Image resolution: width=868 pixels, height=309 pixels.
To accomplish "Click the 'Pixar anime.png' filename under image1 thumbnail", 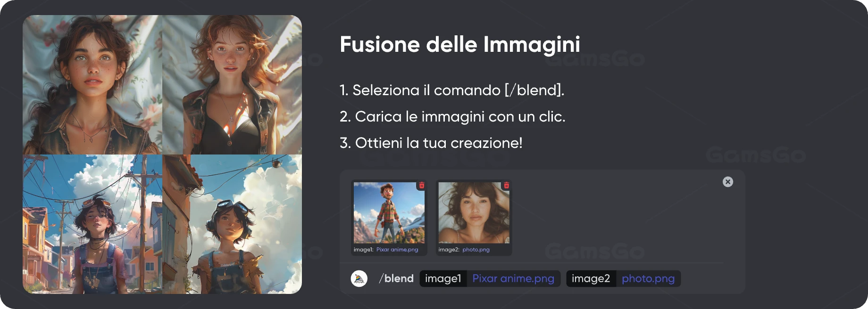I will 397,250.
